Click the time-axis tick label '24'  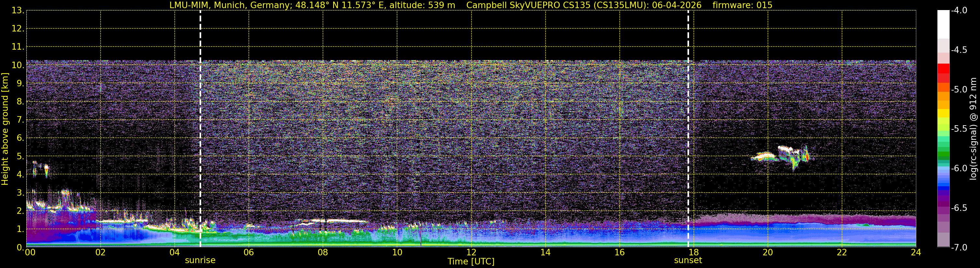(x=916, y=252)
